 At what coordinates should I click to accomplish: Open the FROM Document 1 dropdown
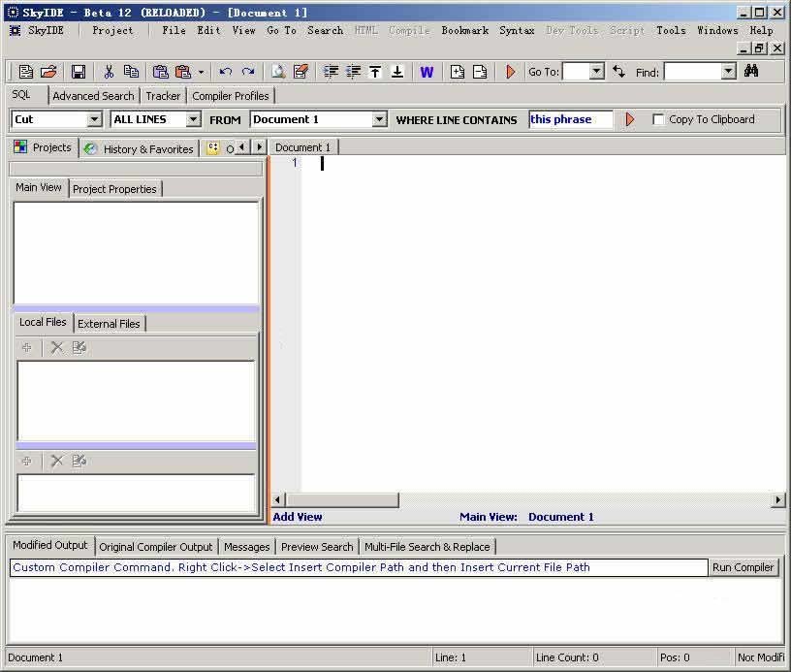pos(379,119)
